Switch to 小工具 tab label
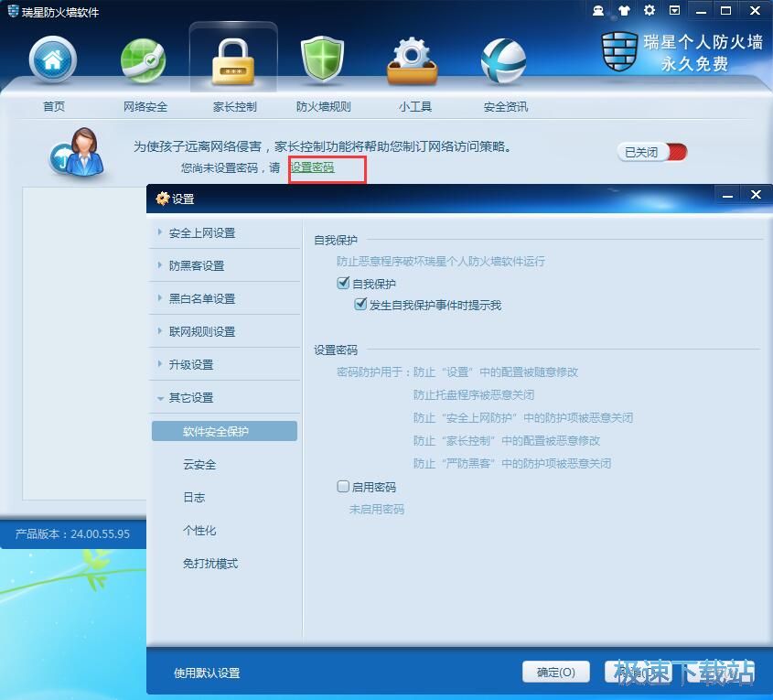This screenshot has height=700, width=773. [415, 106]
